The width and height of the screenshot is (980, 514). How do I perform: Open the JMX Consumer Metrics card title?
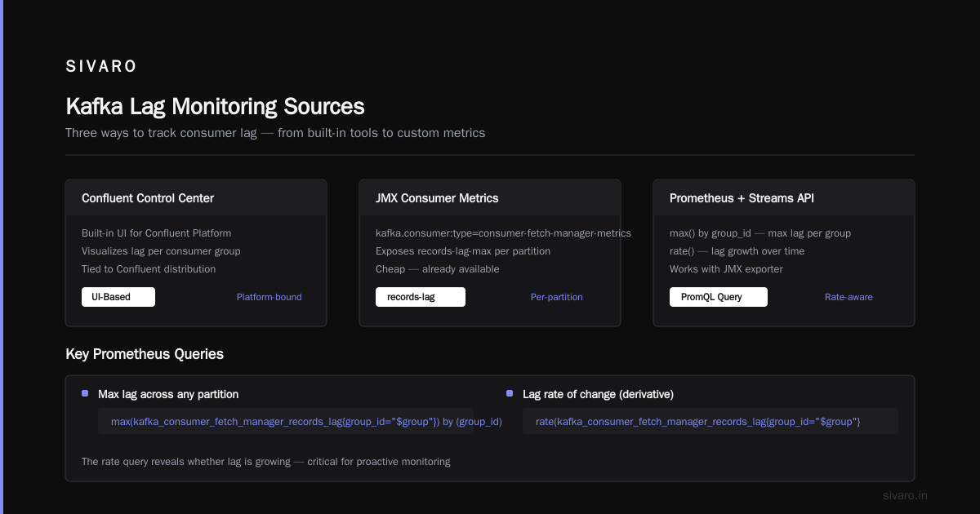[x=437, y=198]
